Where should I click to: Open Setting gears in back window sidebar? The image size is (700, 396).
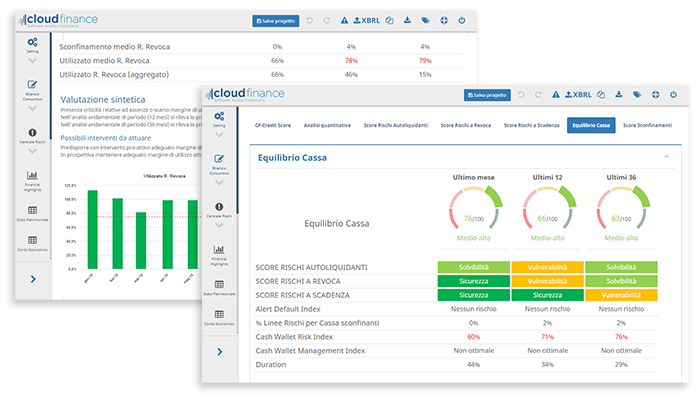pyautogui.click(x=33, y=45)
